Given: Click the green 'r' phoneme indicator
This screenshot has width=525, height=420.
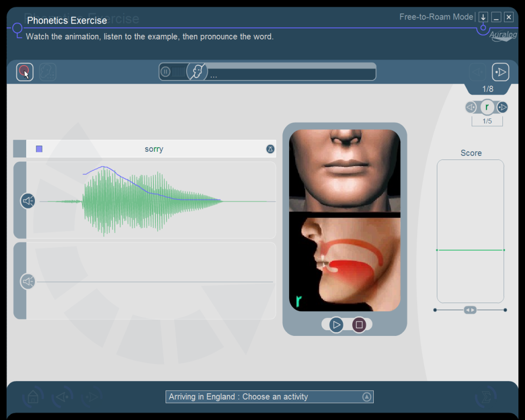Looking at the screenshot, I should (487, 107).
